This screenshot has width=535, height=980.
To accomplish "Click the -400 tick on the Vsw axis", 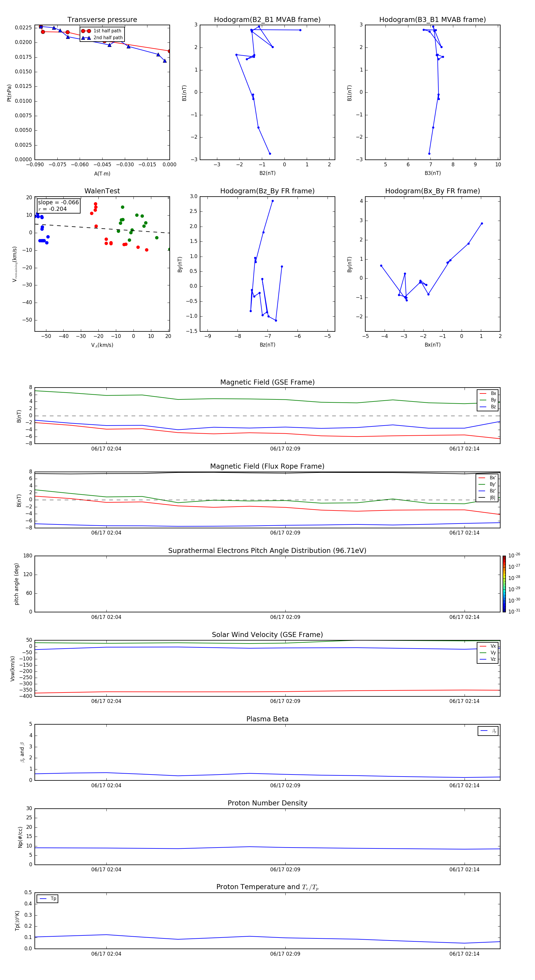I will [x=25, y=696].
